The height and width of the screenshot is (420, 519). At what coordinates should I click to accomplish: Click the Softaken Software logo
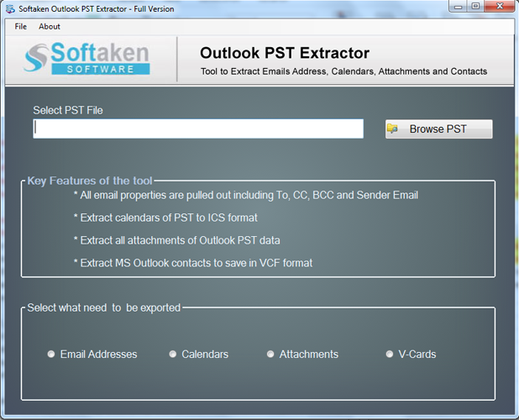(x=86, y=59)
